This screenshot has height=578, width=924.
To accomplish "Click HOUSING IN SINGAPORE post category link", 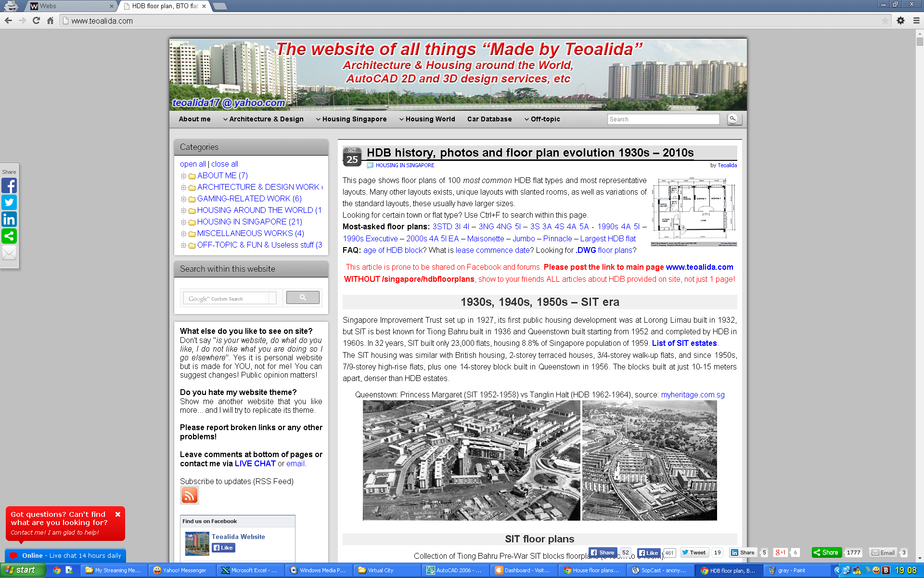I will pos(405,165).
